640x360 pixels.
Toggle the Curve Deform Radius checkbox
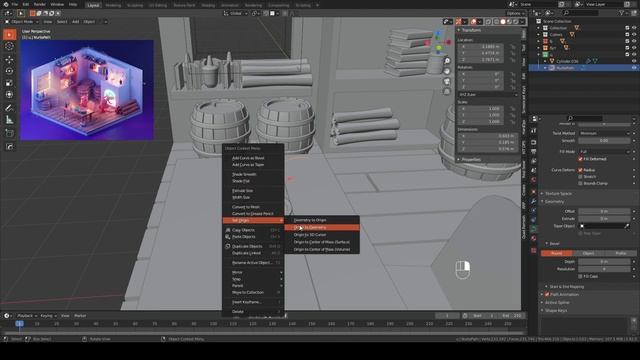(580, 170)
